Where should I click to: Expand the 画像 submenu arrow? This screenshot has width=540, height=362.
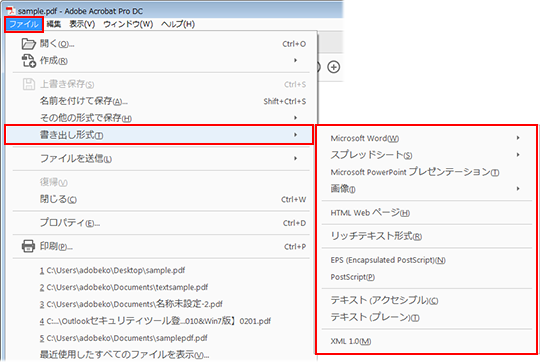point(518,188)
